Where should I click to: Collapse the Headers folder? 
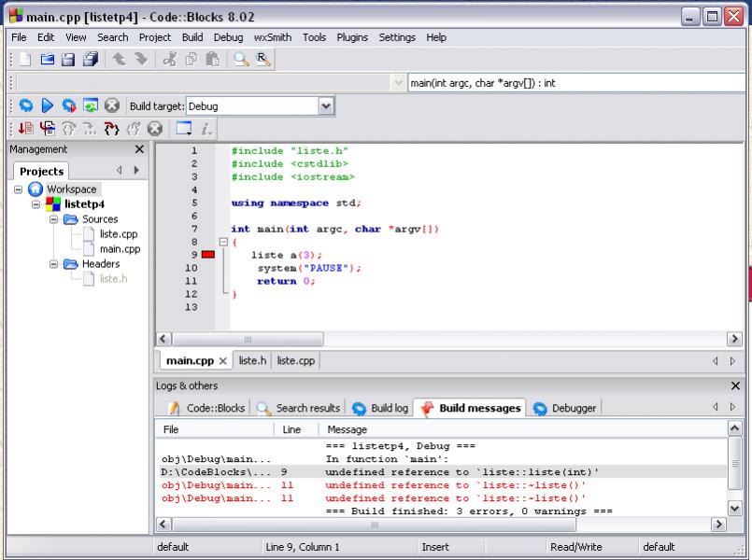54,264
